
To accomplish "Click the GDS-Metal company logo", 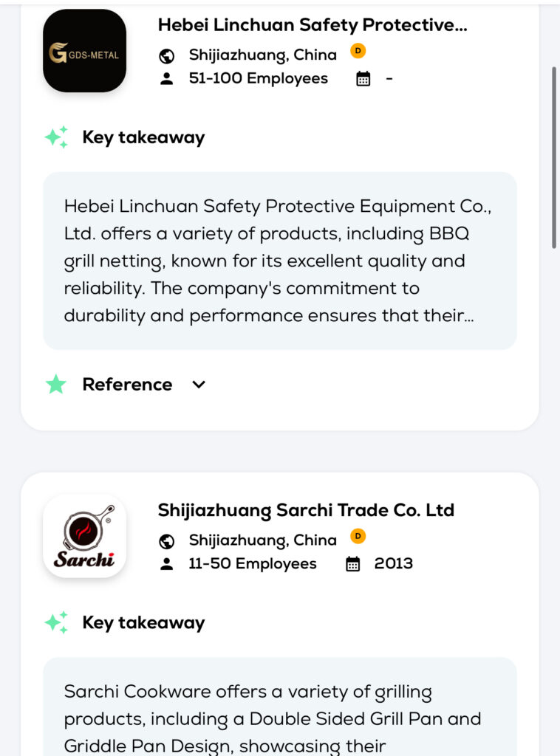I will coord(84,51).
